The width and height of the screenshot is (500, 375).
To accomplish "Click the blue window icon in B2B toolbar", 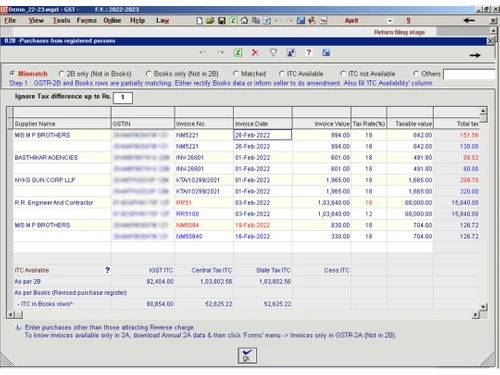I will (x=326, y=53).
